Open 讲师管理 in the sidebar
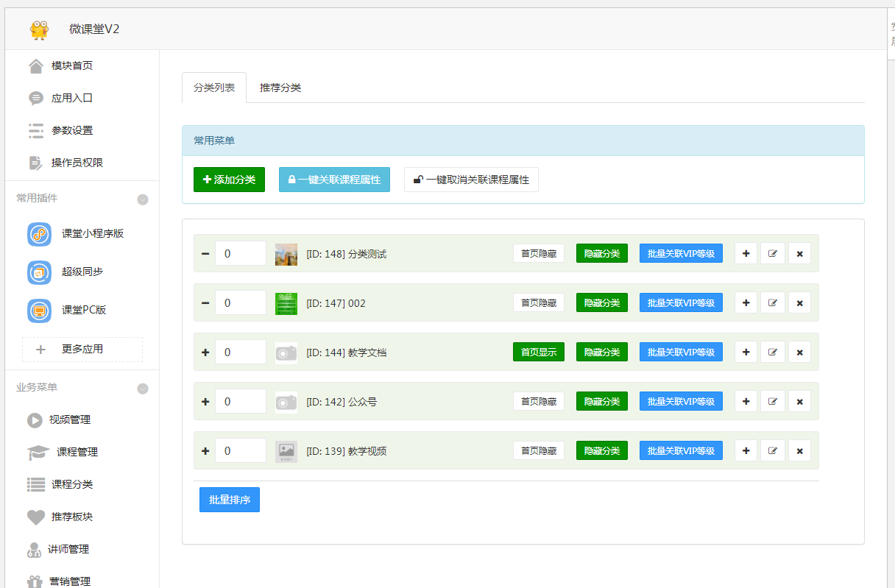Viewport: 895px width, 588px height. point(71,549)
